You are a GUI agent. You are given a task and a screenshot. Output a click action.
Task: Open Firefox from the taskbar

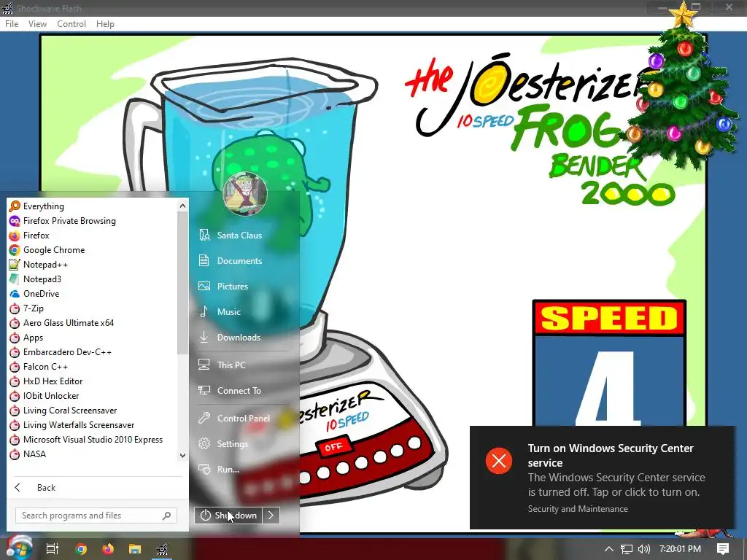coord(108,549)
